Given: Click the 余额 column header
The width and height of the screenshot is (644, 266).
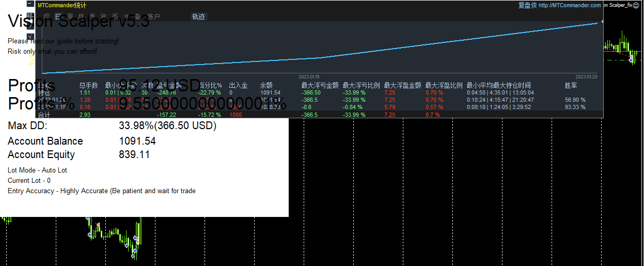Looking at the screenshot, I should (266, 85).
